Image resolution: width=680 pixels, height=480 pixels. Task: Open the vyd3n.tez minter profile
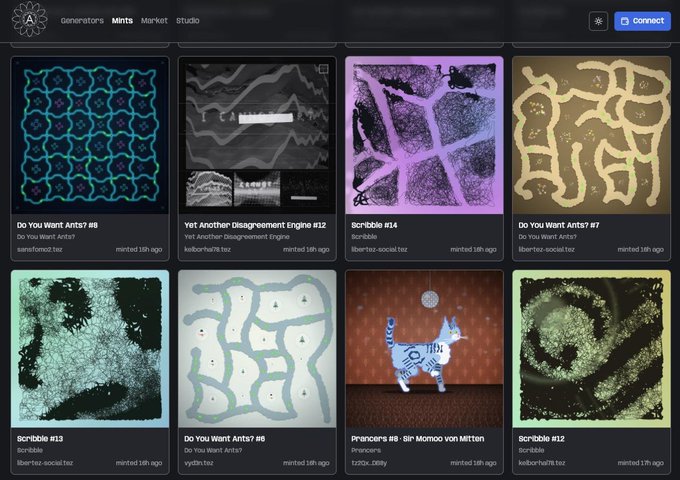click(x=199, y=463)
